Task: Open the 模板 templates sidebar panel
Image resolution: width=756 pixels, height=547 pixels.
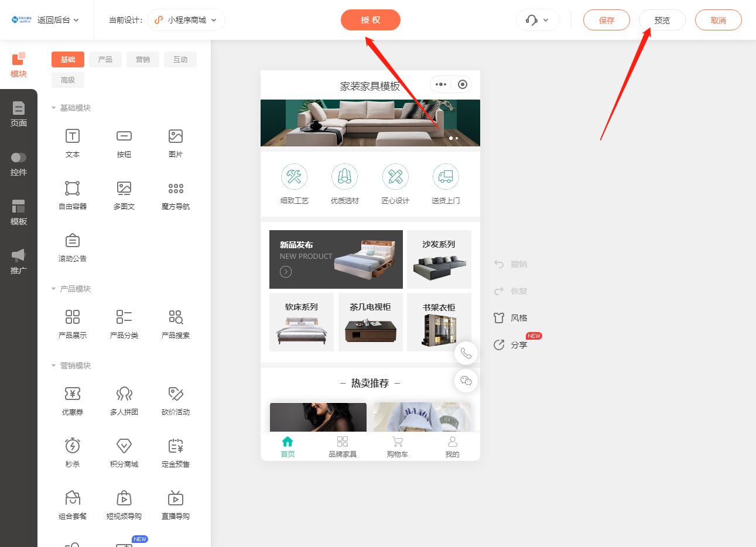Action: point(19,212)
